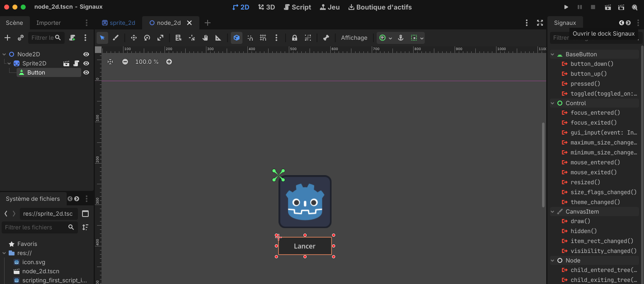Screen dimensions: 644x284
Task: Open the Movie Maker mode icon
Action: 634,7
